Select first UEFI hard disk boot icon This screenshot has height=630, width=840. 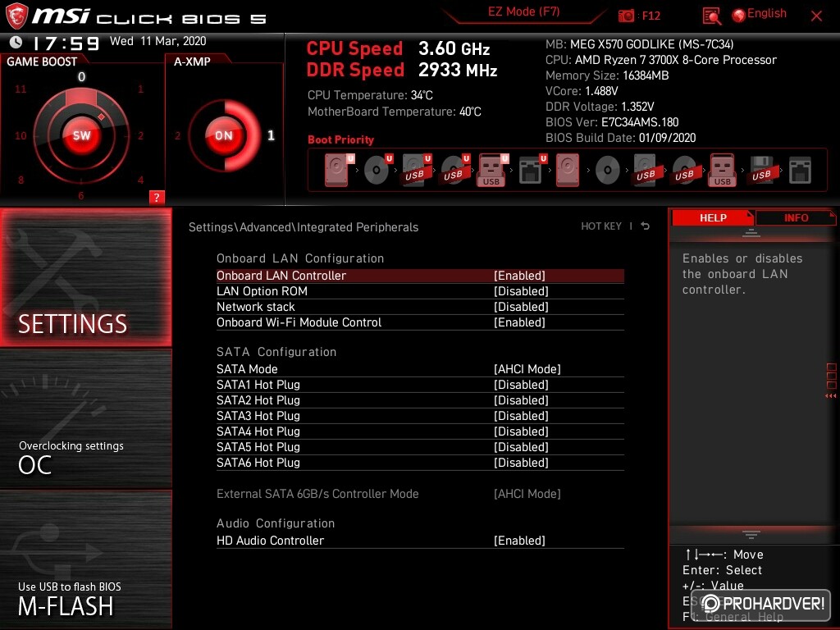pyautogui.click(x=339, y=171)
